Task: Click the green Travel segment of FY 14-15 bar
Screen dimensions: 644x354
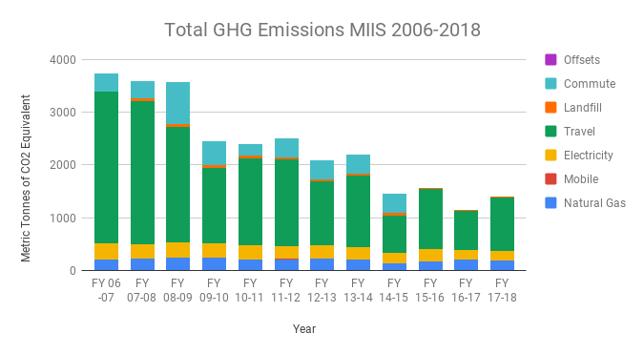Action: click(394, 234)
